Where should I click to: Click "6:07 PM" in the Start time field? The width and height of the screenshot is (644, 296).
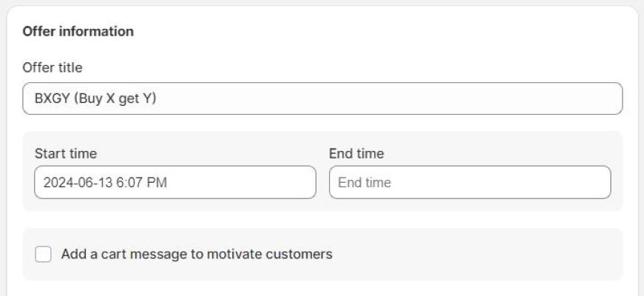tap(143, 182)
